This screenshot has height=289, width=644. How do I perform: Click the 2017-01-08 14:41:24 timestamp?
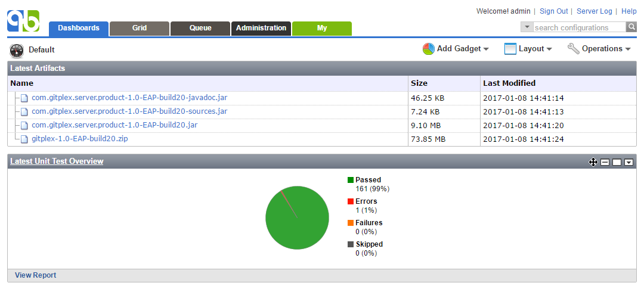(524, 139)
